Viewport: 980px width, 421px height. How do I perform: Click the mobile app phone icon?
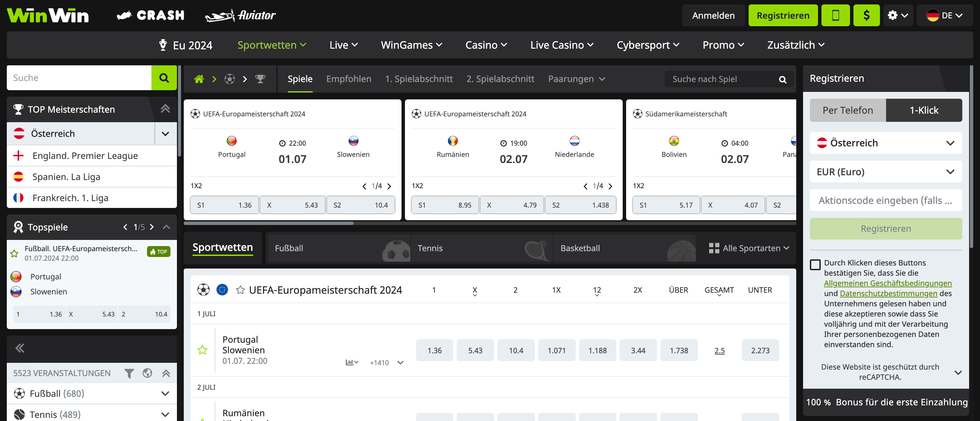point(835,16)
